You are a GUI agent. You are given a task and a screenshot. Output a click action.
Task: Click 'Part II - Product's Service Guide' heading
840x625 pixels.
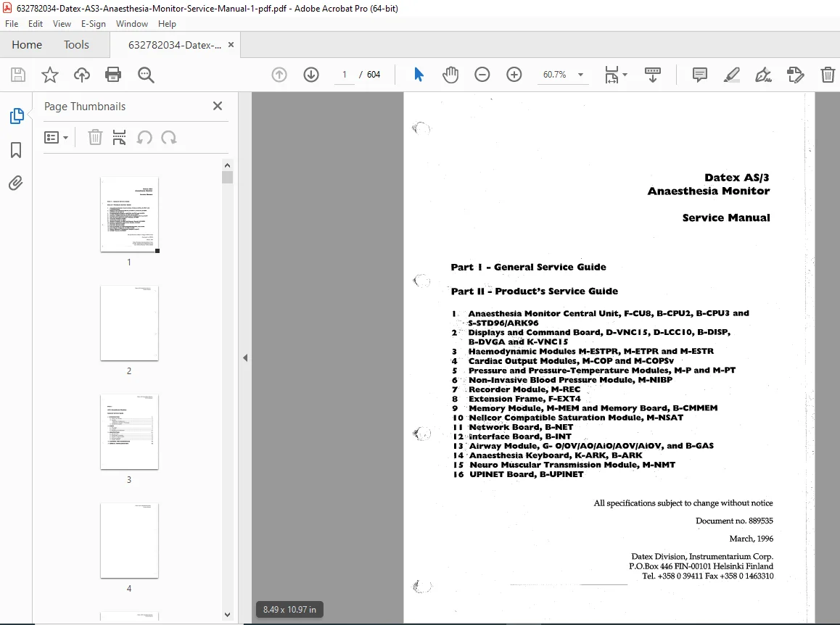pos(534,291)
